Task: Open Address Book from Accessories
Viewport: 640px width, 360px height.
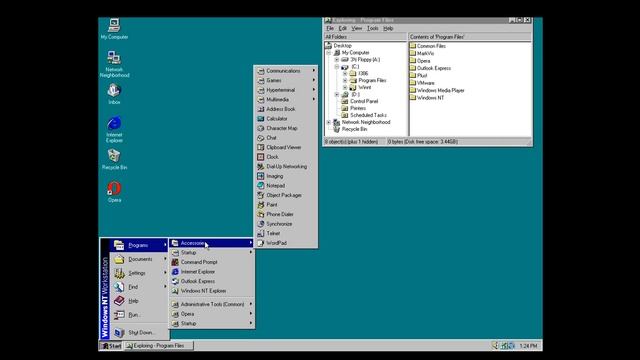Action: coord(285,109)
